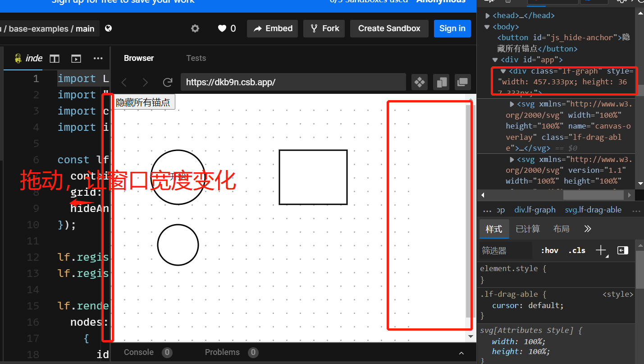
Task: Click the responsive preview diamond icon in browser toolbar
Action: pos(419,82)
